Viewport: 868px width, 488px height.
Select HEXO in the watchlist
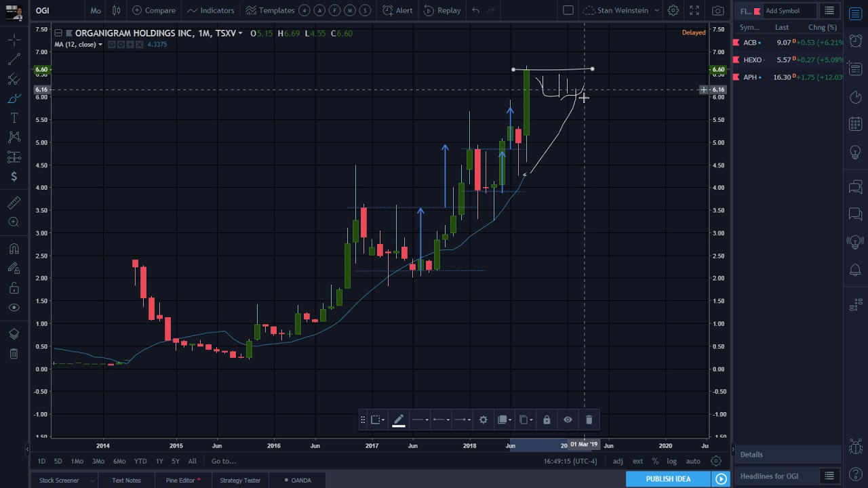click(x=789, y=60)
